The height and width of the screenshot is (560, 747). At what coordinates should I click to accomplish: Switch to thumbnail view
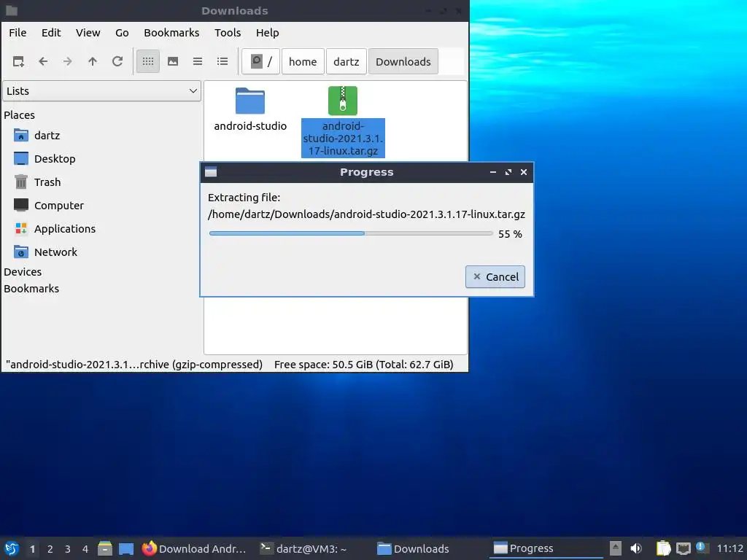click(173, 61)
